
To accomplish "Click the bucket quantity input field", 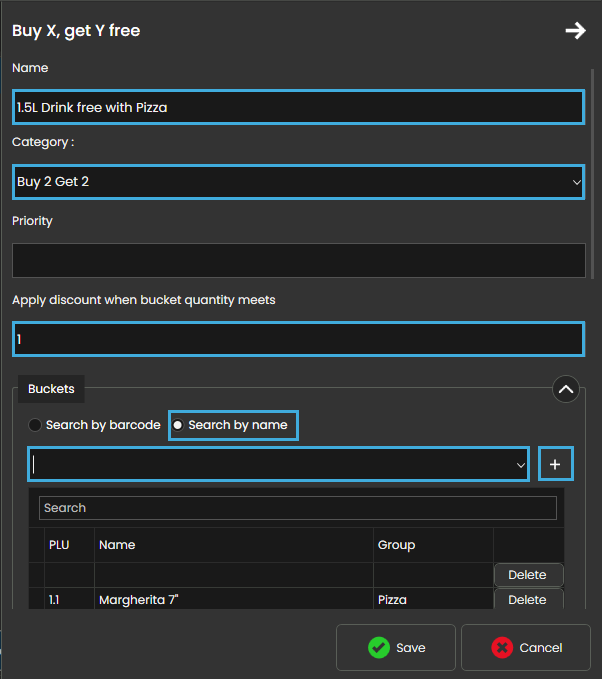I will [x=298, y=339].
